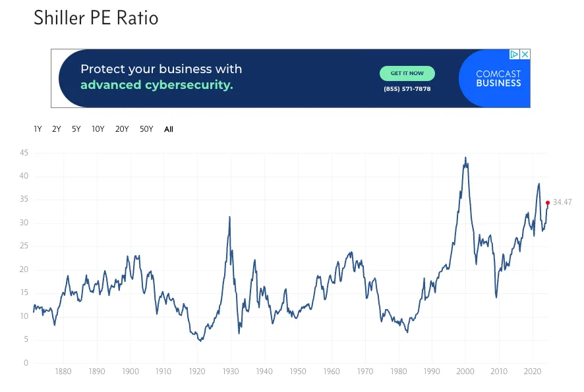The height and width of the screenshot is (392, 584).
Task: Select the 1Y time range
Action: coord(38,129)
